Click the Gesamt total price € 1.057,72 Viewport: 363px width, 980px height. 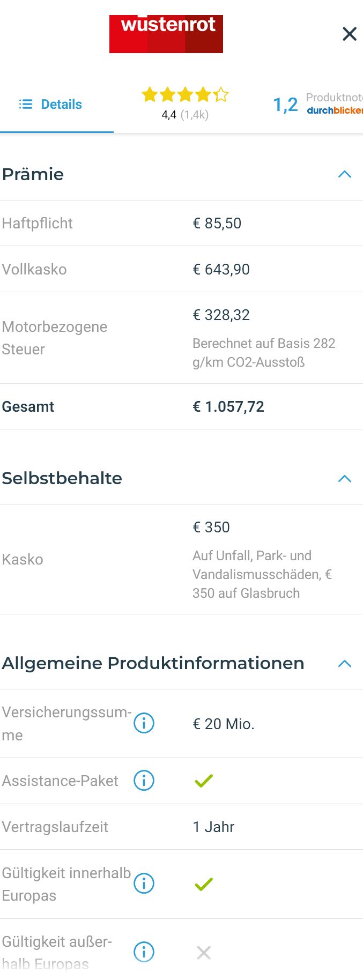[x=228, y=406]
